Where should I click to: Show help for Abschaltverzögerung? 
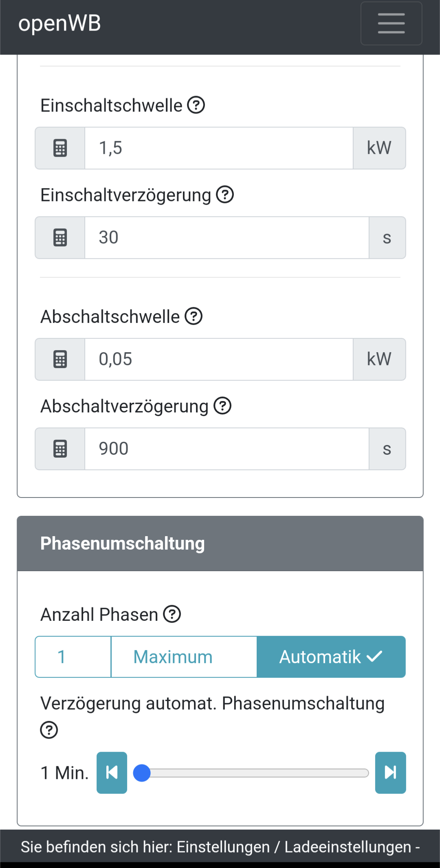point(222,406)
